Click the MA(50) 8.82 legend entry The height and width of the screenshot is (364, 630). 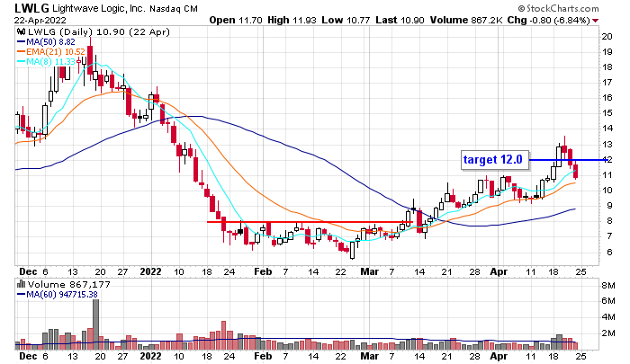click(x=46, y=41)
